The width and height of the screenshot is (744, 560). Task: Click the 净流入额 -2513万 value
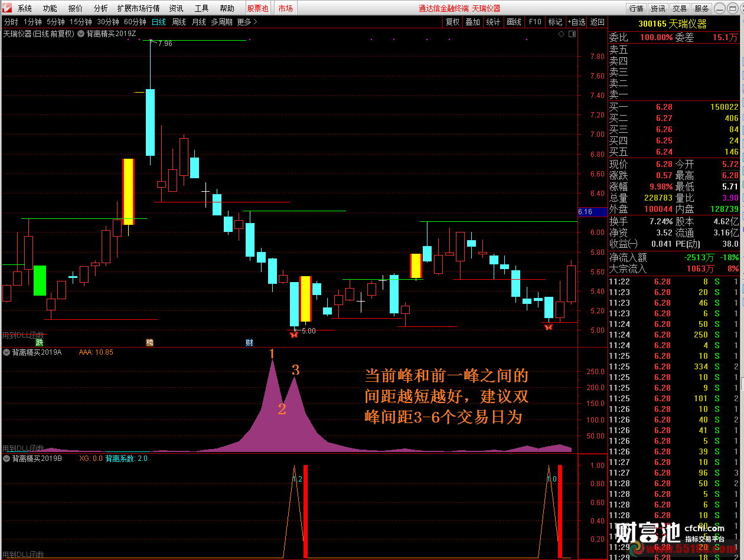[698, 257]
